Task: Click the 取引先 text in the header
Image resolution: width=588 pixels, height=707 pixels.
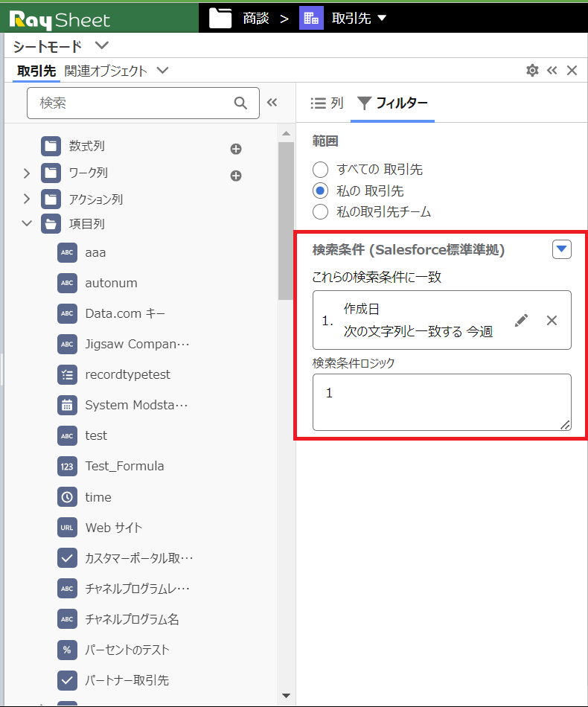Action: [351, 18]
